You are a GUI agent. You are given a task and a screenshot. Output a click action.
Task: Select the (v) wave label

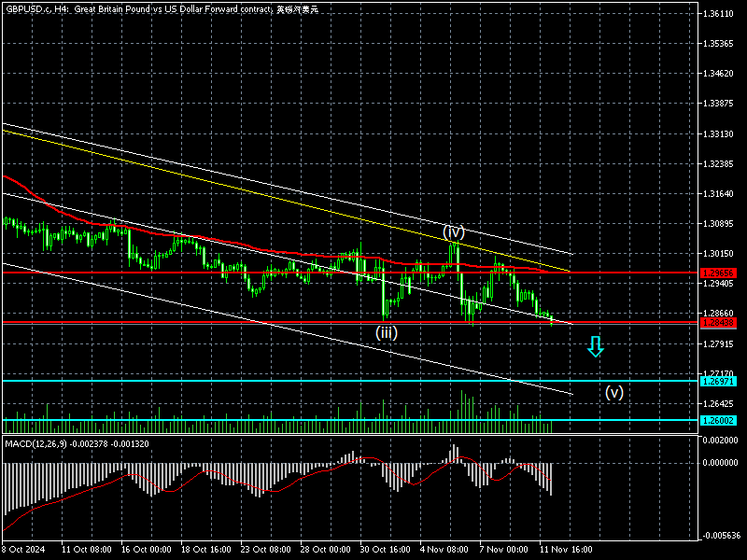coord(614,392)
